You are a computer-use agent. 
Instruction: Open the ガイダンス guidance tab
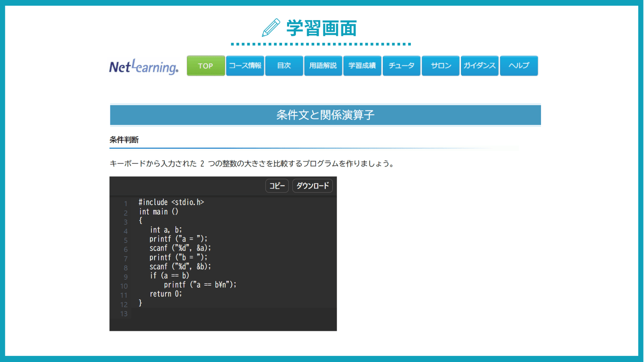480,66
